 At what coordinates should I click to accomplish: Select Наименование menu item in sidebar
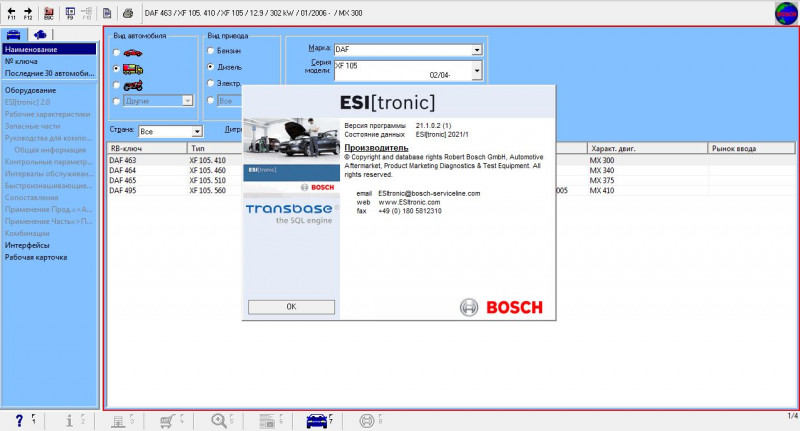pos(49,49)
